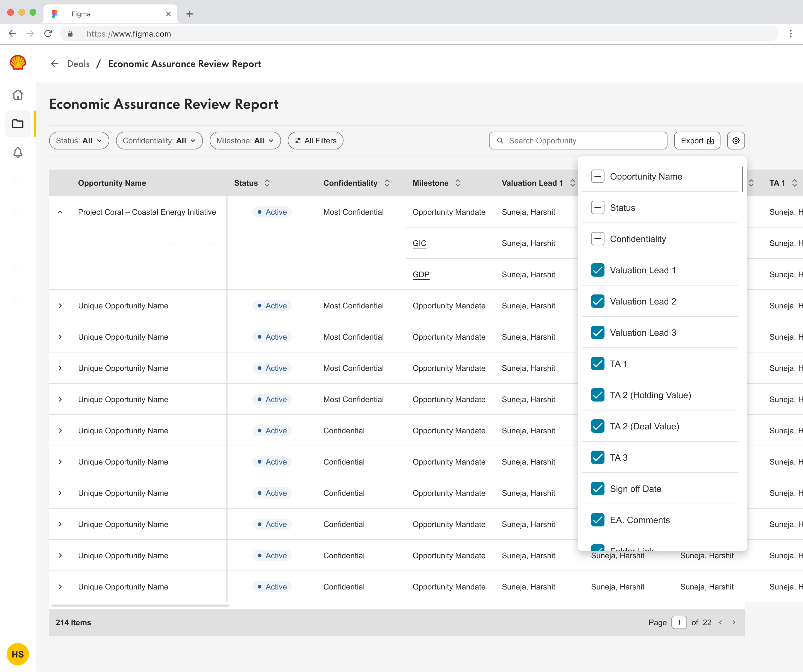803x672 pixels.
Task: Go to next page of results
Action: [734, 623]
